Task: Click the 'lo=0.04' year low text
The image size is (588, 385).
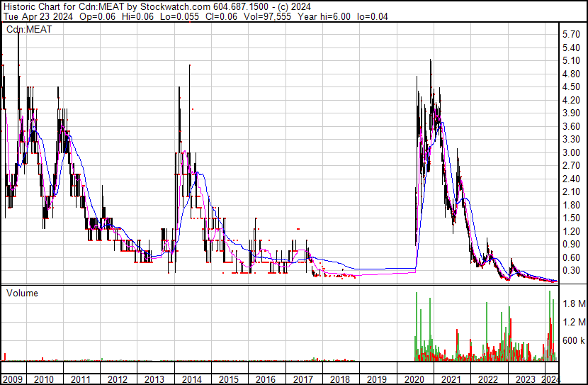Action: coord(373,16)
